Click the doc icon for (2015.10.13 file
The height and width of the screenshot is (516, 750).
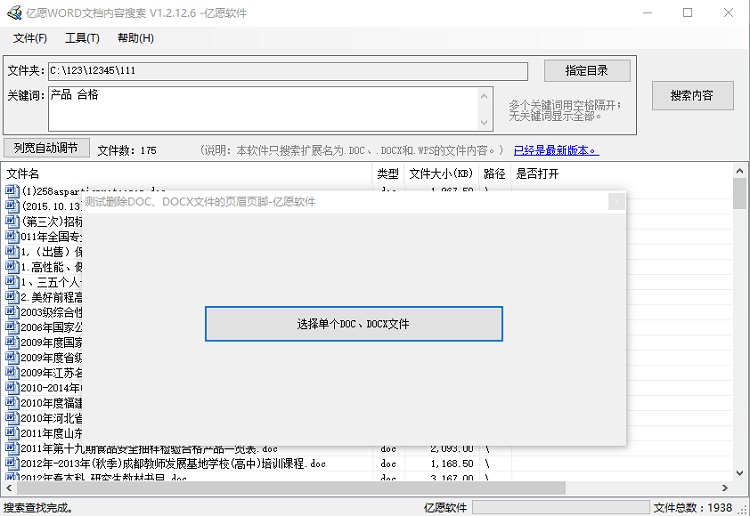(x=12, y=206)
